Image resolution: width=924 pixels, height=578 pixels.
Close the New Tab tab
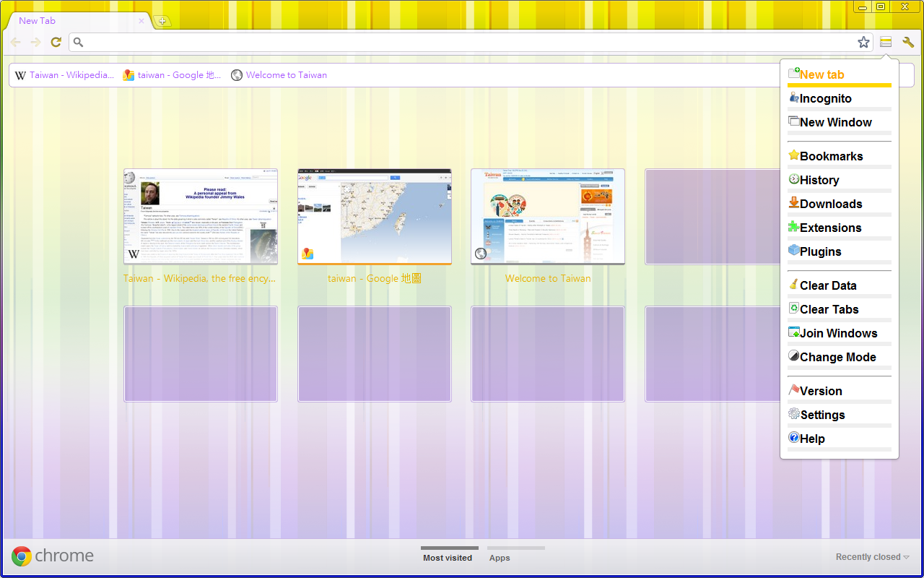pyautogui.click(x=141, y=21)
